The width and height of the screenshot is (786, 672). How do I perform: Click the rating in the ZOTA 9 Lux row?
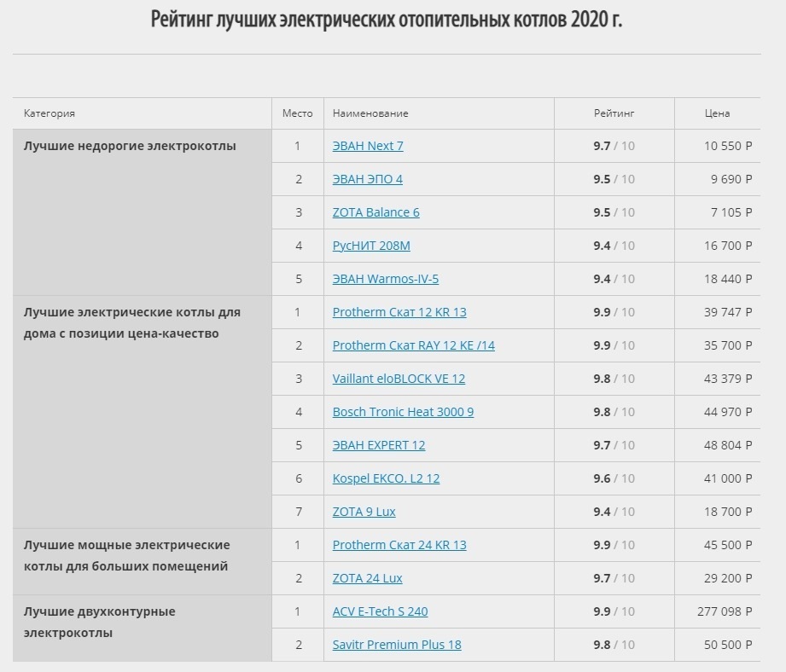coord(614,512)
